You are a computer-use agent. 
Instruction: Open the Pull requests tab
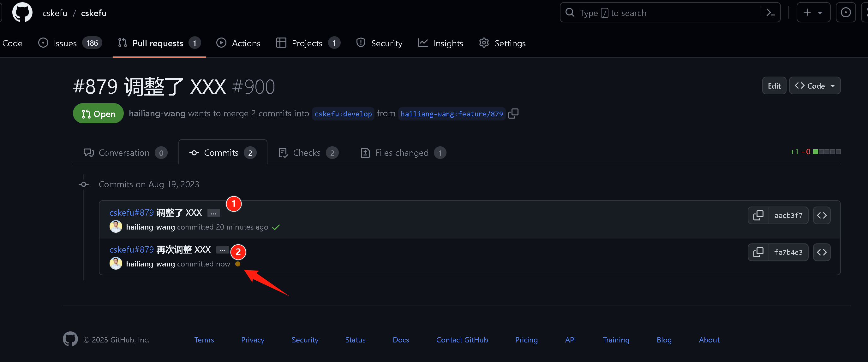159,43
